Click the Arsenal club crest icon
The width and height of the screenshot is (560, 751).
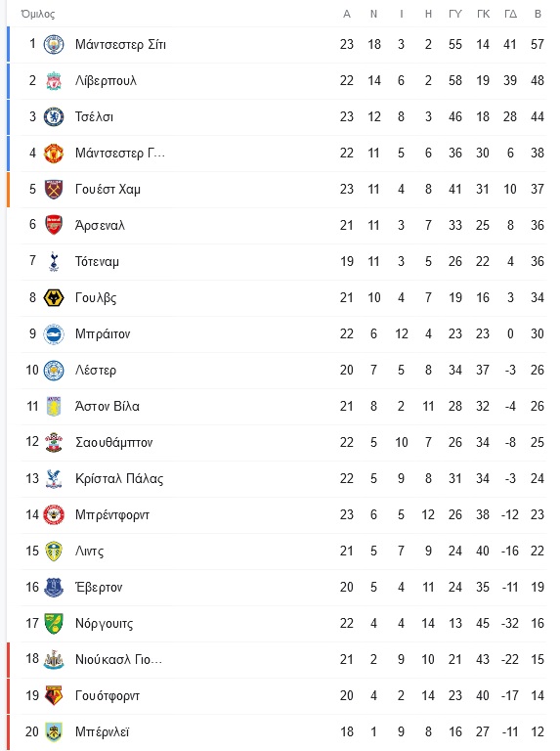click(54, 226)
